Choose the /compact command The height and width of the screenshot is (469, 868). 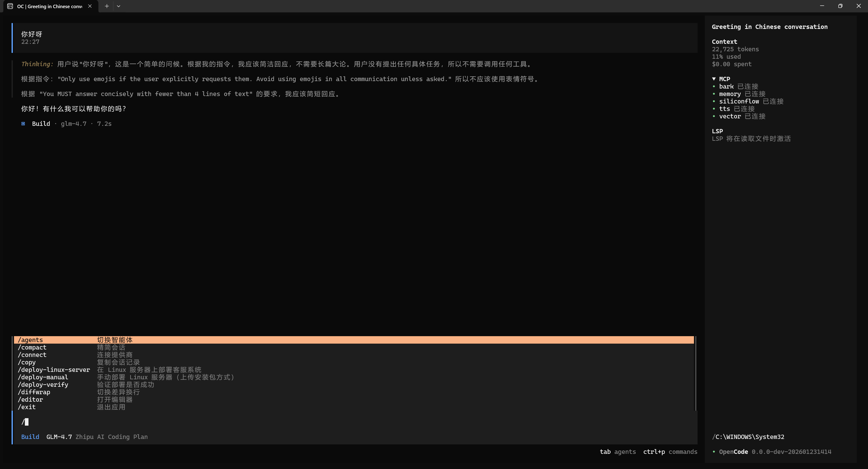point(32,347)
